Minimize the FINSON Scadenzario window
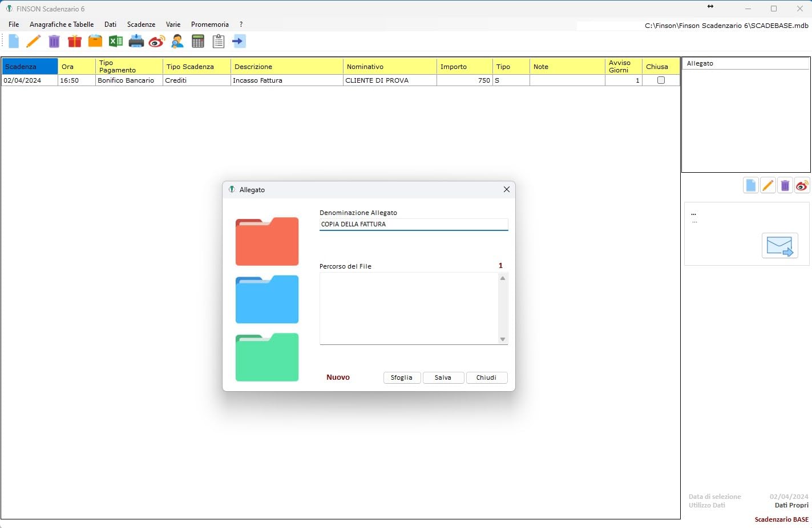The height and width of the screenshot is (528, 812). (748, 9)
